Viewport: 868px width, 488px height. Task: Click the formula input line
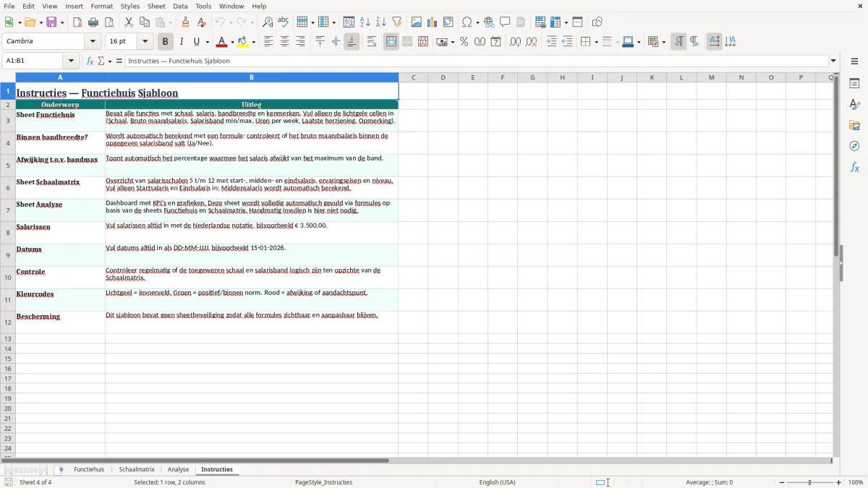(x=476, y=61)
